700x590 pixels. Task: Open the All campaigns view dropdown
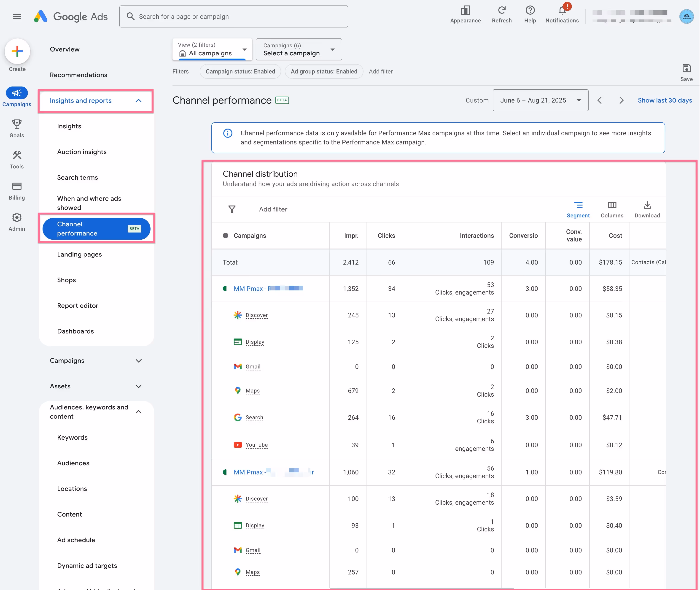212,49
